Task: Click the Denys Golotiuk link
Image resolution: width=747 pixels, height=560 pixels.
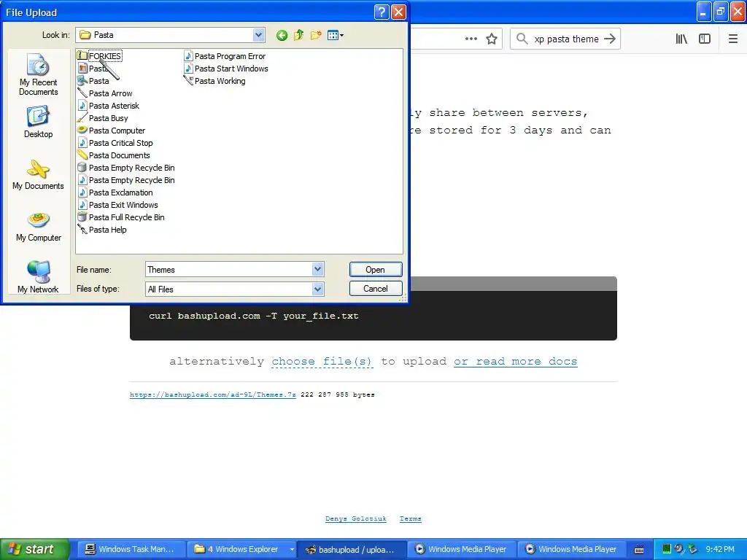Action: point(356,518)
